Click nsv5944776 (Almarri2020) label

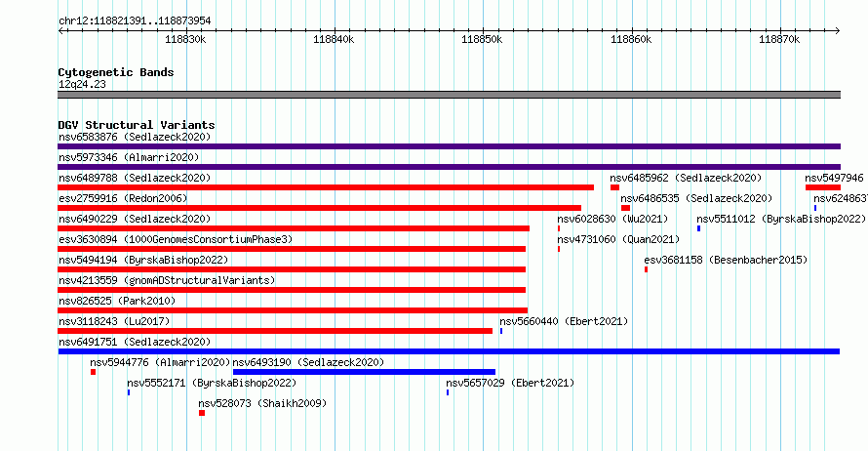click(x=160, y=362)
